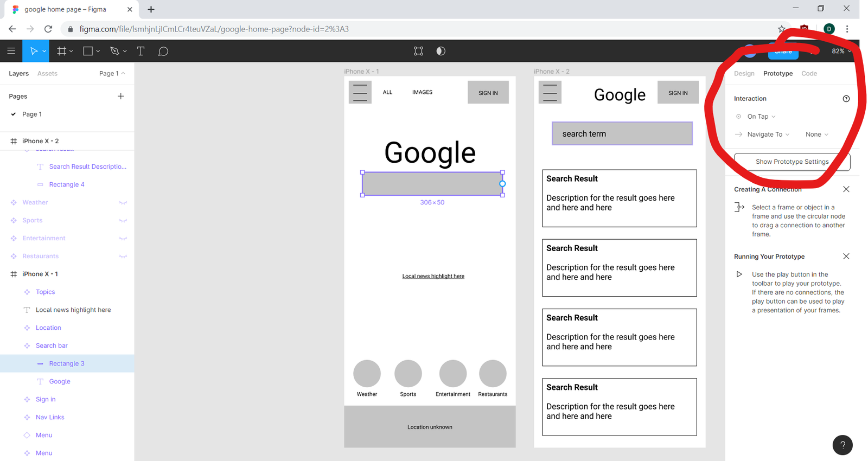The width and height of the screenshot is (868, 461).
Task: Show the hidden Weather layer
Action: pos(123,203)
